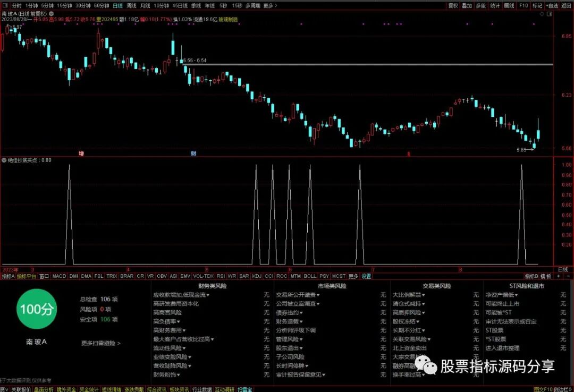The image size is (574, 392).
Task: Expand 高负债率 risk item
Action: coord(167,321)
